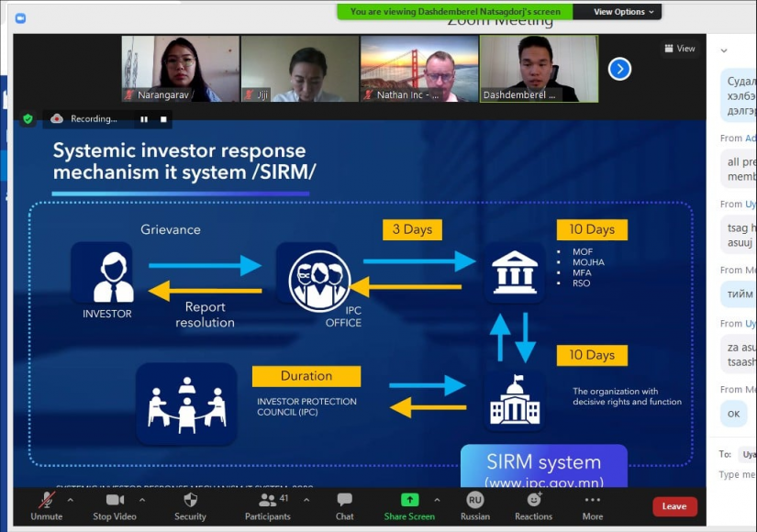
Task: Open the Security menu
Action: click(x=190, y=506)
